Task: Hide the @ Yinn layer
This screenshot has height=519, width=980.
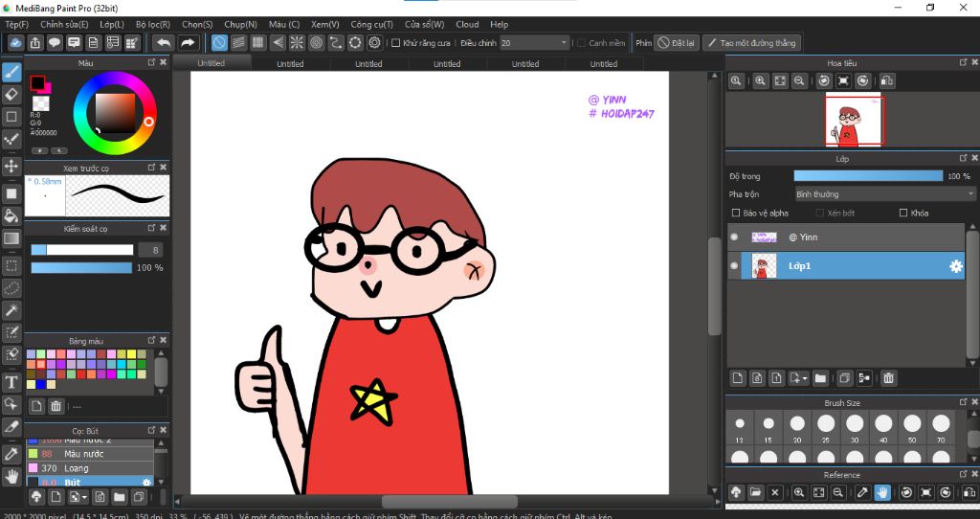Action: (x=734, y=237)
